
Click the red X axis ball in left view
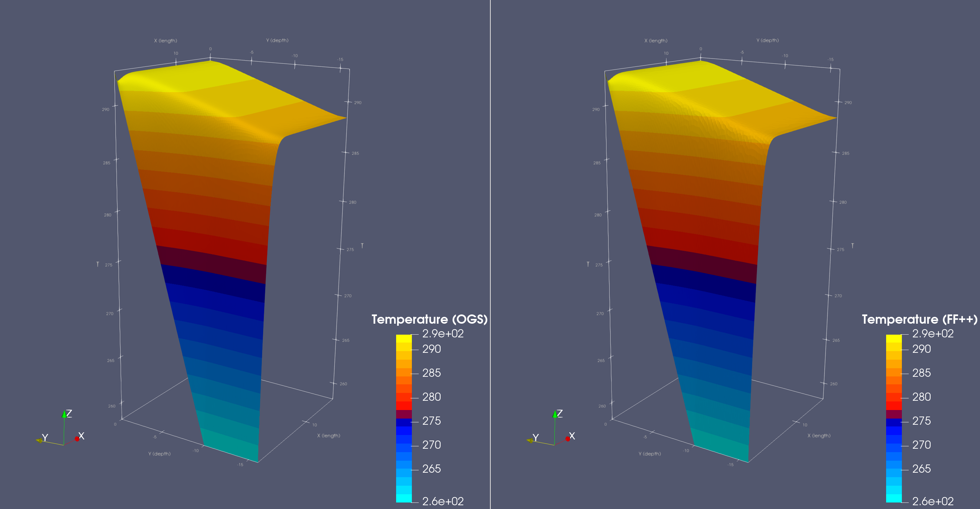(x=77, y=439)
